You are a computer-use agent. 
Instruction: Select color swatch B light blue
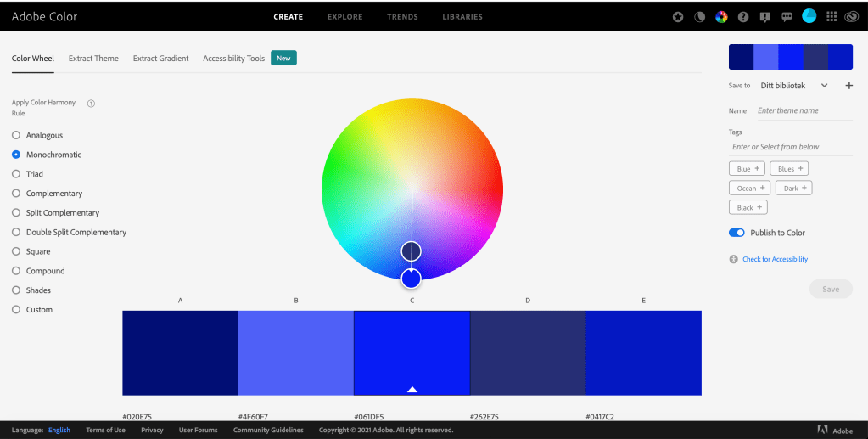pyautogui.click(x=295, y=352)
